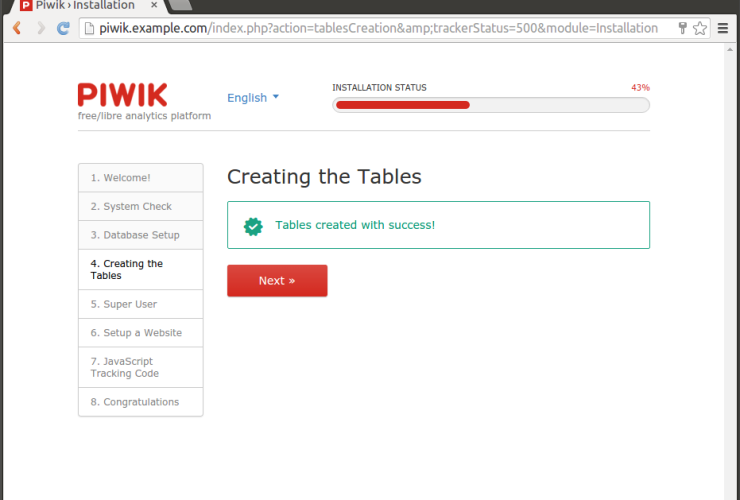This screenshot has height=500, width=740.
Task: Close the Piwik Installation tab
Action: click(x=154, y=5)
